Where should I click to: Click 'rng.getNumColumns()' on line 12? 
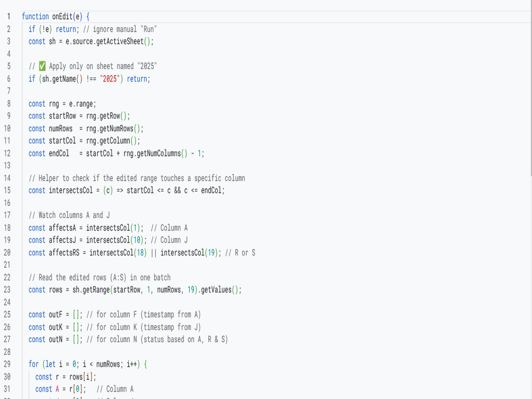click(x=155, y=153)
